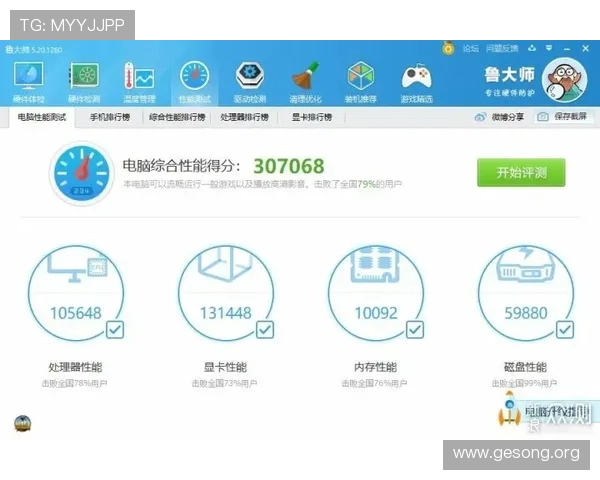The height and width of the screenshot is (480, 600).
Task: Open the title bar dropdown menu icon
Action: pos(549,48)
